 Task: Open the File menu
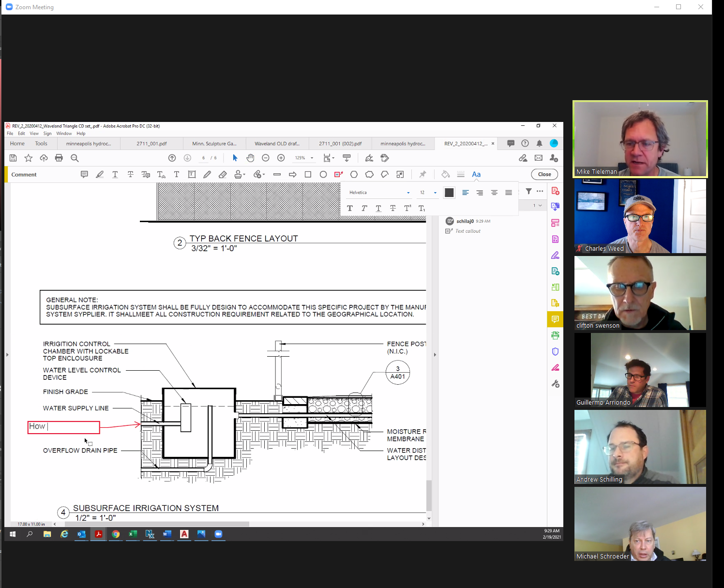(10, 134)
